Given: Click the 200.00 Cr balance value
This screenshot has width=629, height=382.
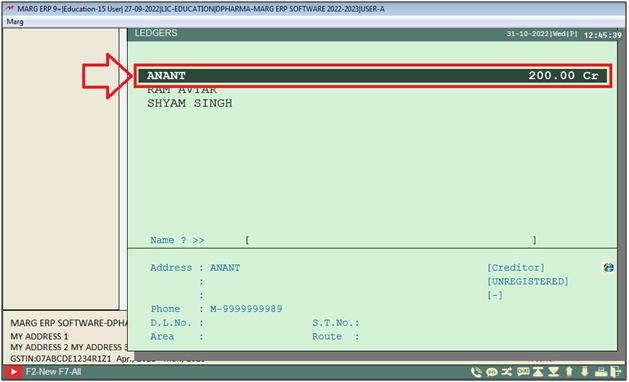Looking at the screenshot, I should pos(563,75).
